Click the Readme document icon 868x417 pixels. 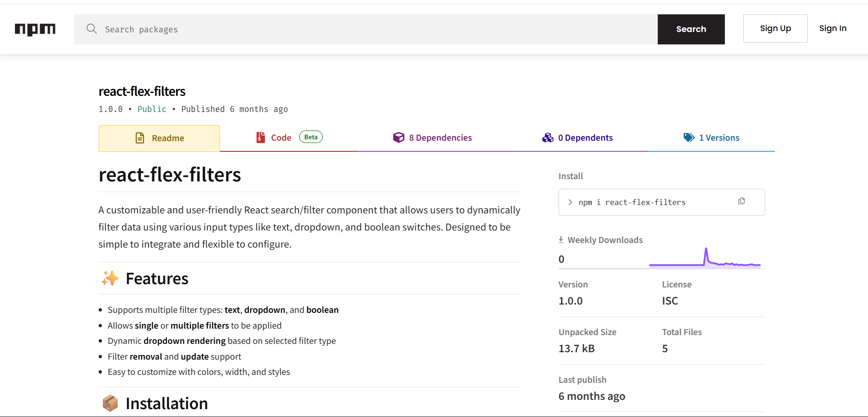click(139, 138)
